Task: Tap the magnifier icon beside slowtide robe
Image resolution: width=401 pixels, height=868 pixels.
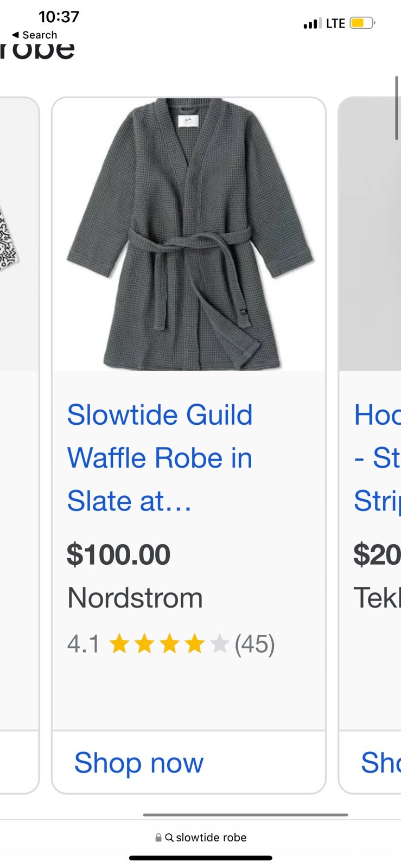Action: click(169, 838)
